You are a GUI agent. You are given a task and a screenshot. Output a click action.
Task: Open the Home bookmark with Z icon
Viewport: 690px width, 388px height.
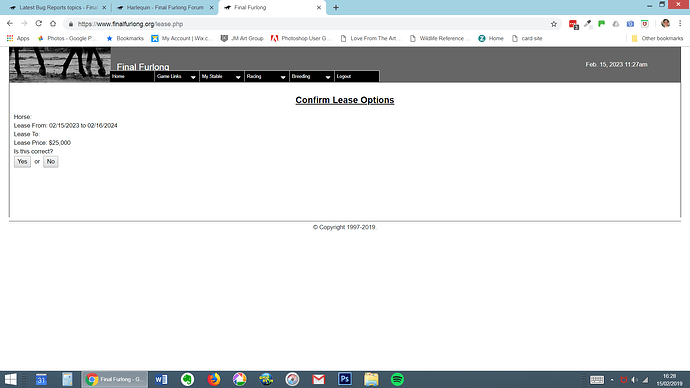click(491, 38)
